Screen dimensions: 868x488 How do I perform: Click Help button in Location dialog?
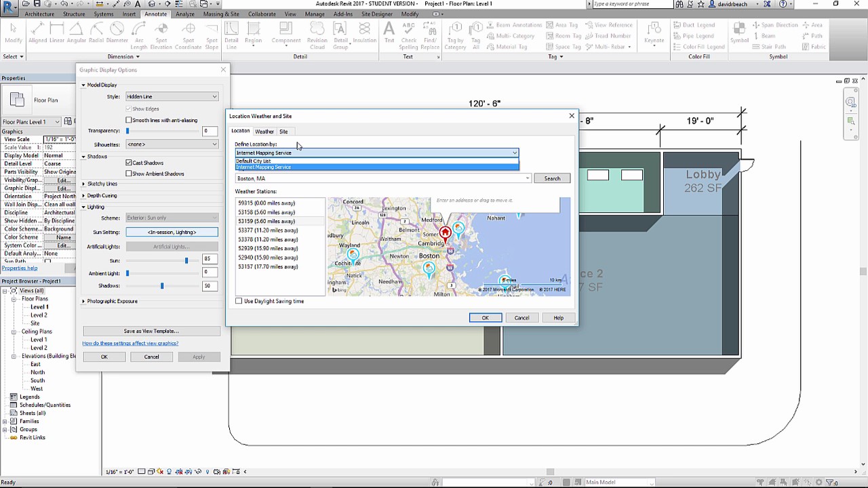(558, 317)
